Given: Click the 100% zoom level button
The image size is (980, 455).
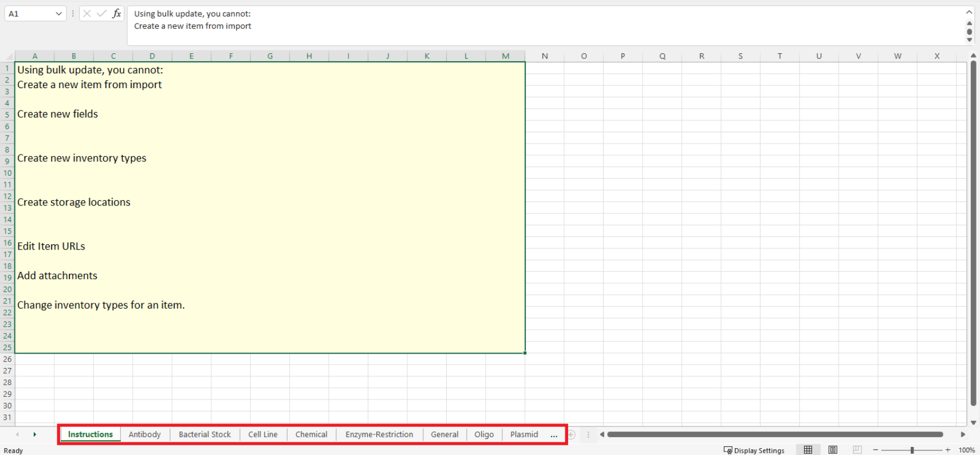Looking at the screenshot, I should (966, 450).
